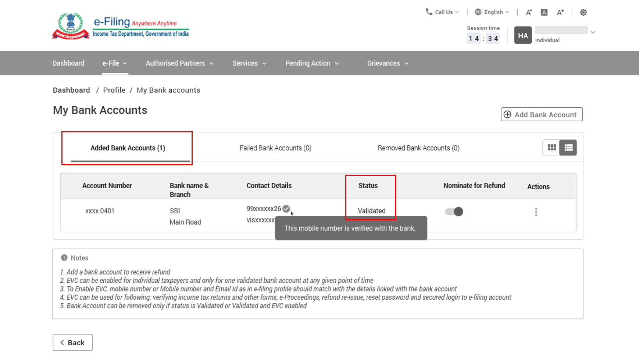Screen dimensions: 639x364
Task: Switch to list view icon
Action: [568, 148]
